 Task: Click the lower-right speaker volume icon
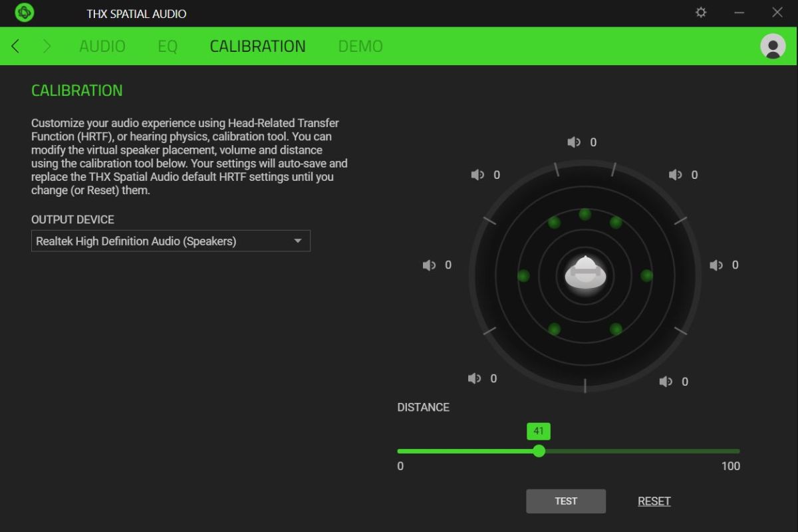[666, 382]
